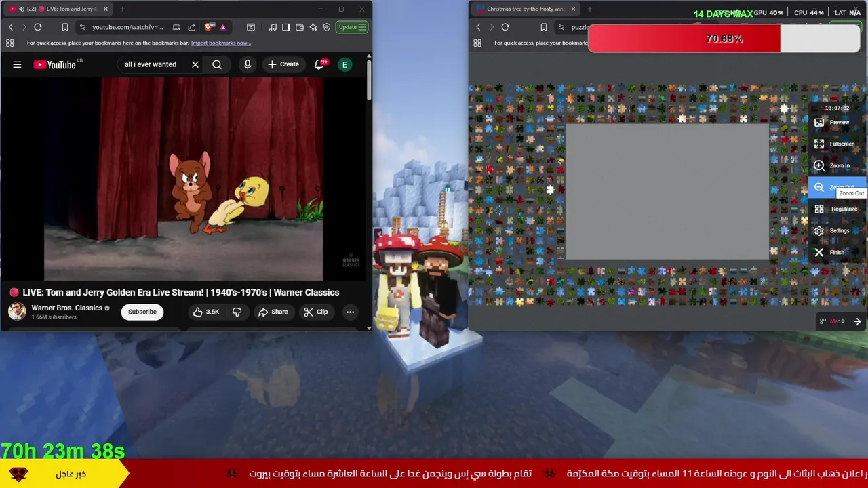The height and width of the screenshot is (488, 868).
Task: Open YouTube notifications bell
Action: (x=320, y=64)
